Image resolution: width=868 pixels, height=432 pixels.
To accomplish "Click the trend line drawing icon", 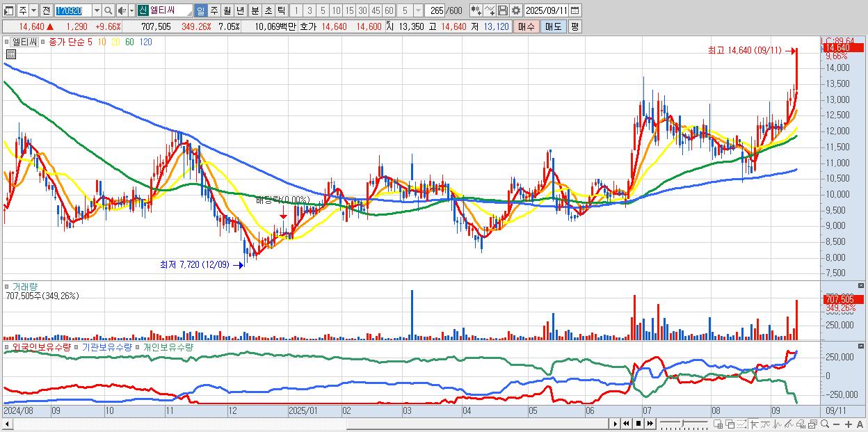I will pos(766,424).
